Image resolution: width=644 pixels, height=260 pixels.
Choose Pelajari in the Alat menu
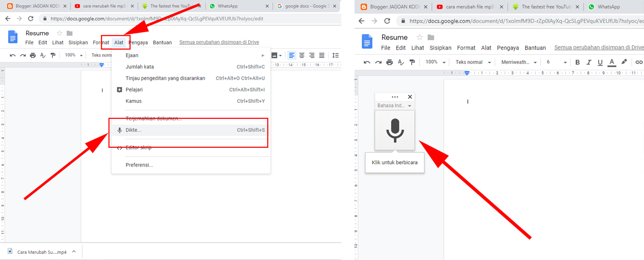(191, 90)
